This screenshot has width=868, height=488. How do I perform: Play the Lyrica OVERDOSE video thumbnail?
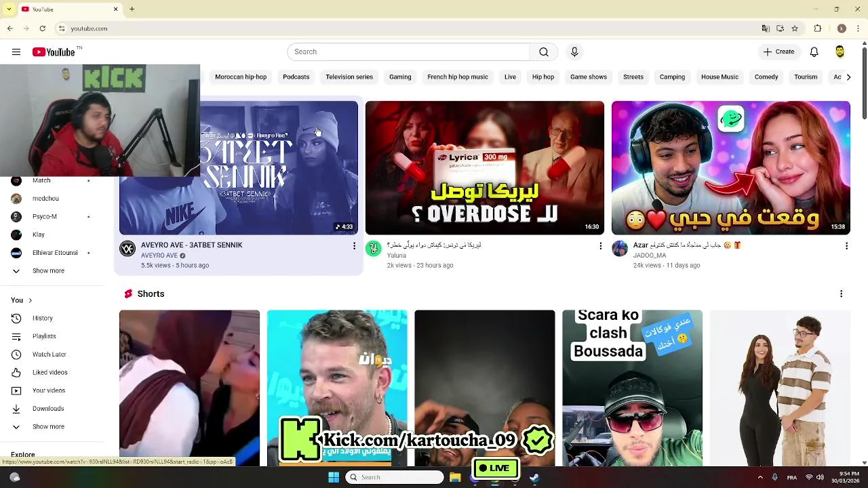tap(485, 168)
